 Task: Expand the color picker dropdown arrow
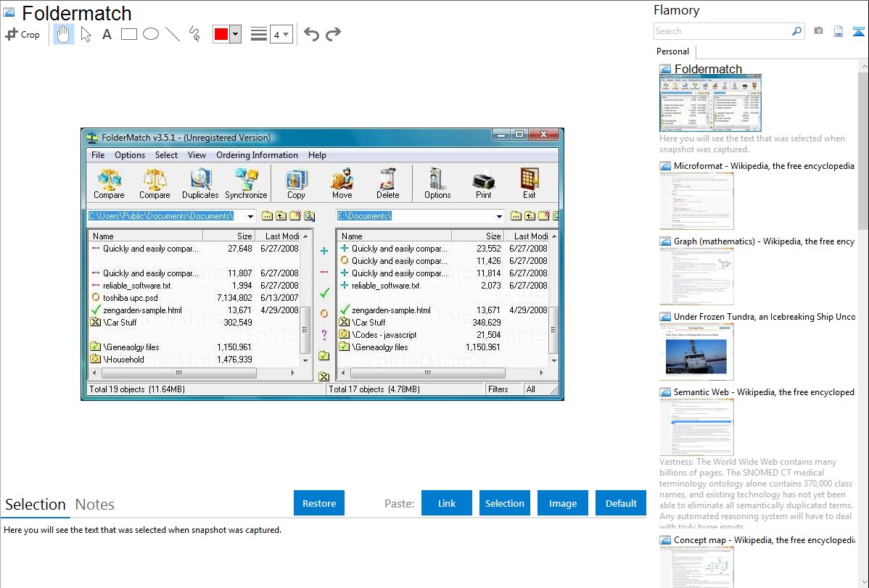(235, 34)
